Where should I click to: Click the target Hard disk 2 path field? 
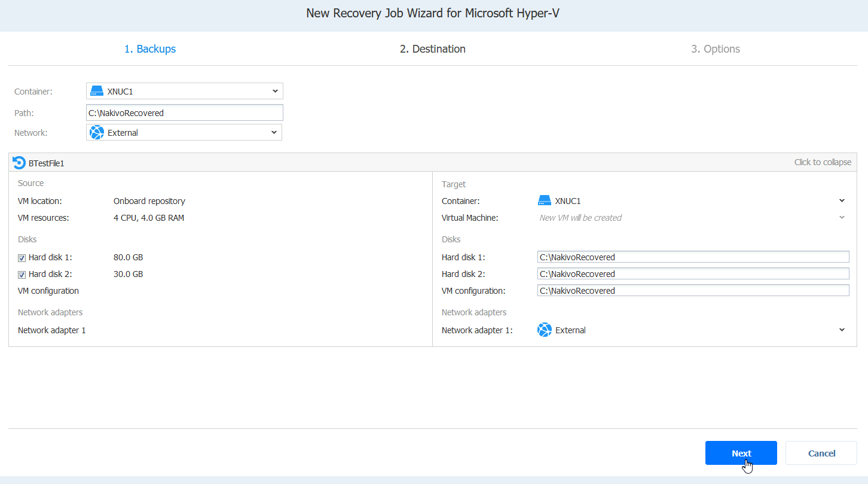(693, 273)
